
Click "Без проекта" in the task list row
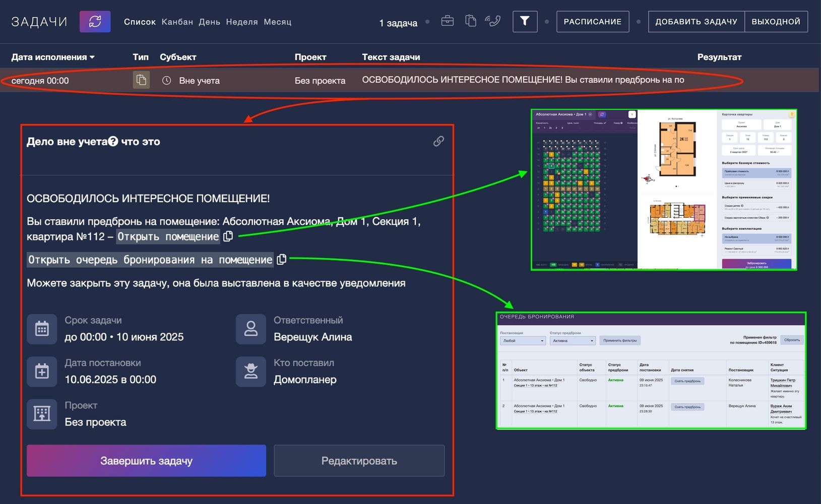[x=320, y=81]
